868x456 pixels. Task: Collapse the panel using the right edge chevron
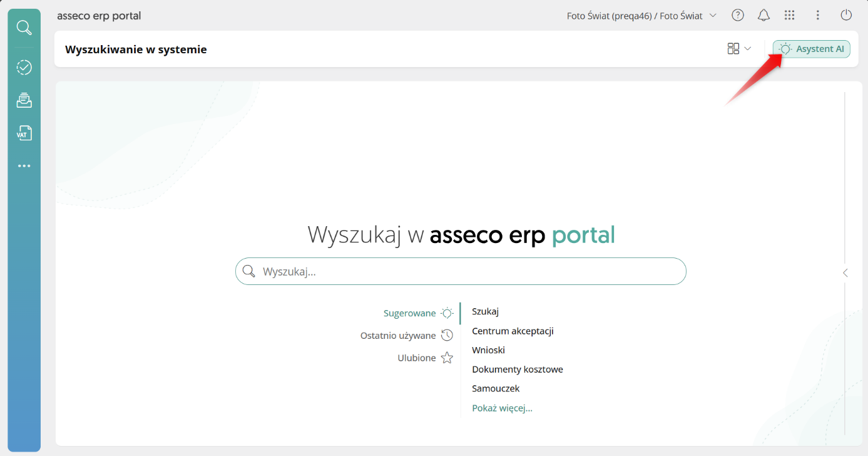tap(845, 272)
